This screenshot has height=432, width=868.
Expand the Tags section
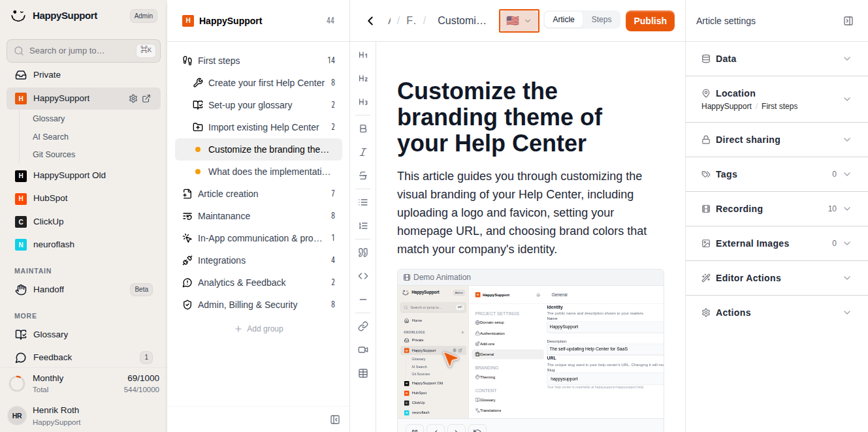point(777,174)
